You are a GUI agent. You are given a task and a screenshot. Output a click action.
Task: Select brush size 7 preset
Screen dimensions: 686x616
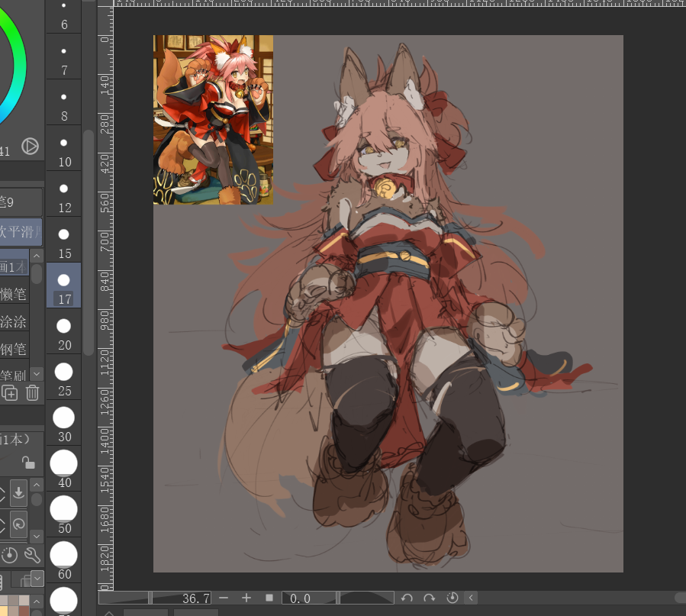pos(64,57)
